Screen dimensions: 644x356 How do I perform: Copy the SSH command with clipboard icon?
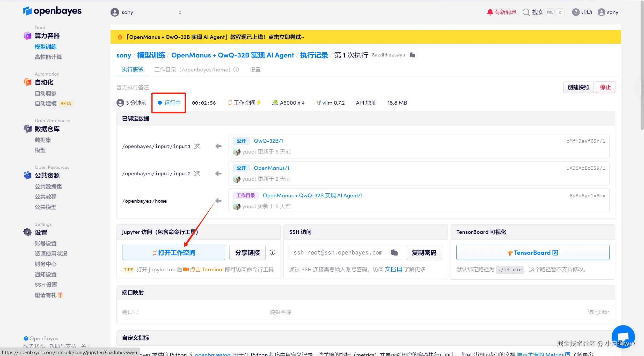pyautogui.click(x=394, y=252)
